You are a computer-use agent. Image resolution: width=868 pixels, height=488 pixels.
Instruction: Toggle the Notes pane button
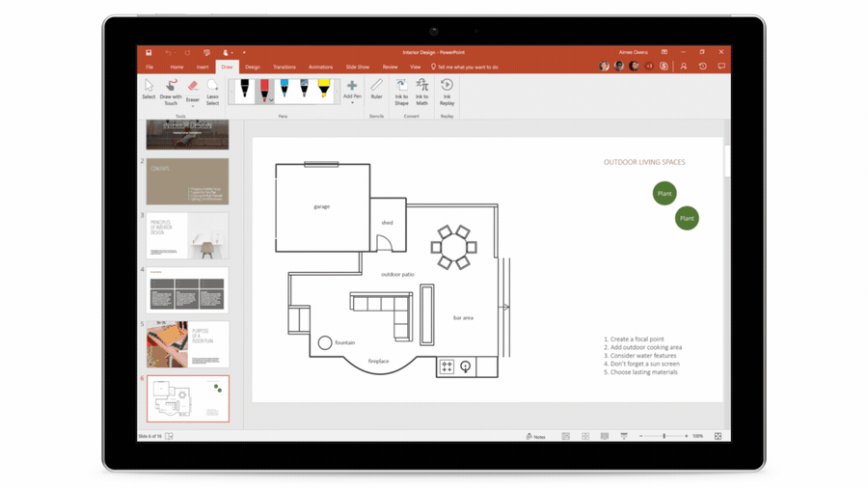[x=536, y=437]
